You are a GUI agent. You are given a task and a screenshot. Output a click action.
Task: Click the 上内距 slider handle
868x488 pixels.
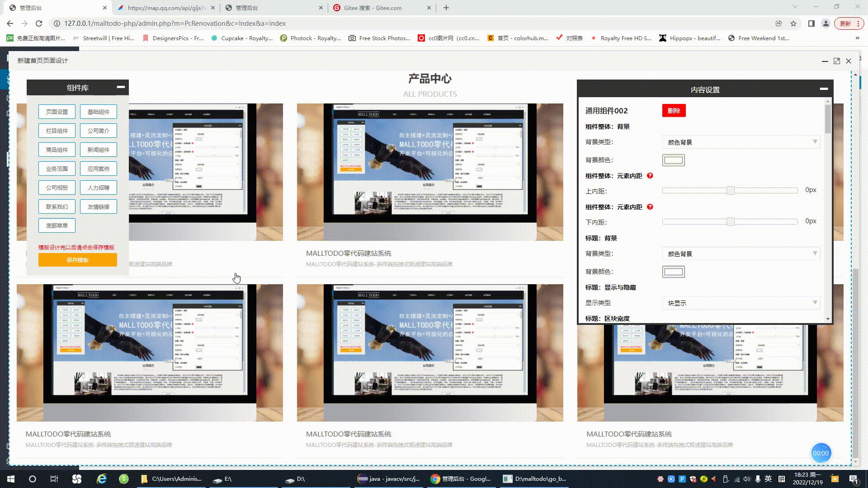click(x=730, y=190)
